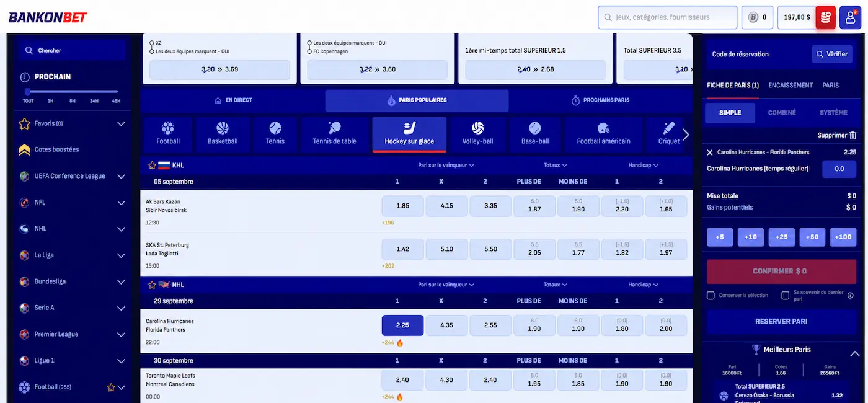Image resolution: width=868 pixels, height=403 pixels.
Task: Open Cotes boostées in sidebar
Action: point(56,149)
